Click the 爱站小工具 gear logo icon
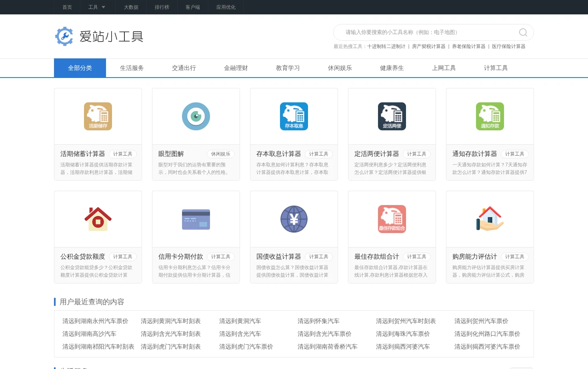Image resolution: width=588 pixels, height=369 pixels. (x=64, y=36)
